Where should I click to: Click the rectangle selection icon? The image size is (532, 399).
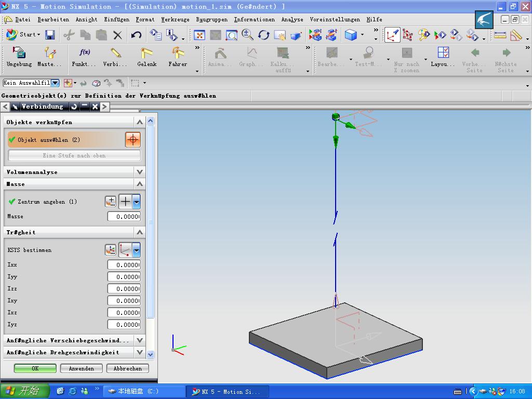coord(135,83)
